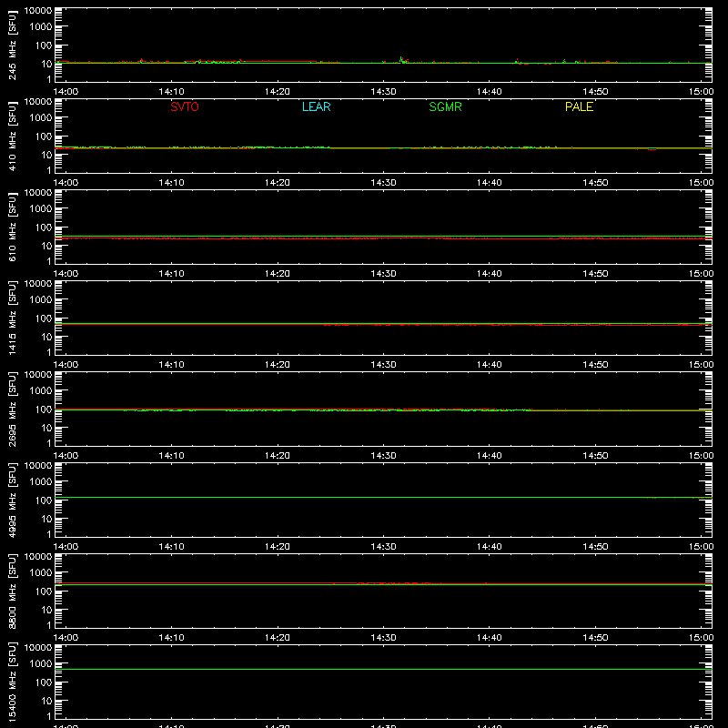This screenshot has width=728, height=728.
Task: Click the 15:00 time label under 1415 MHz plot
Action: coord(701,365)
